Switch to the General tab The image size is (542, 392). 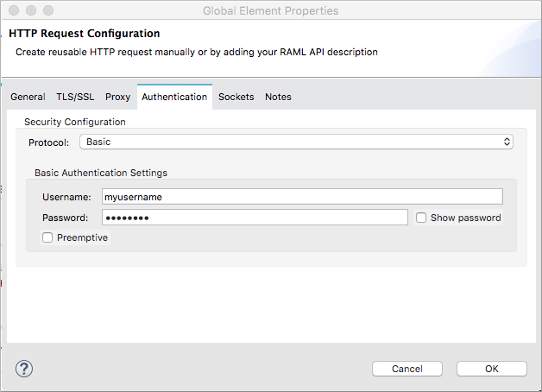[28, 97]
